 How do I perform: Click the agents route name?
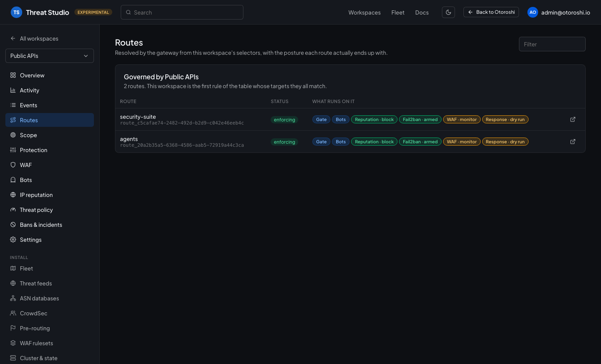[x=129, y=139]
